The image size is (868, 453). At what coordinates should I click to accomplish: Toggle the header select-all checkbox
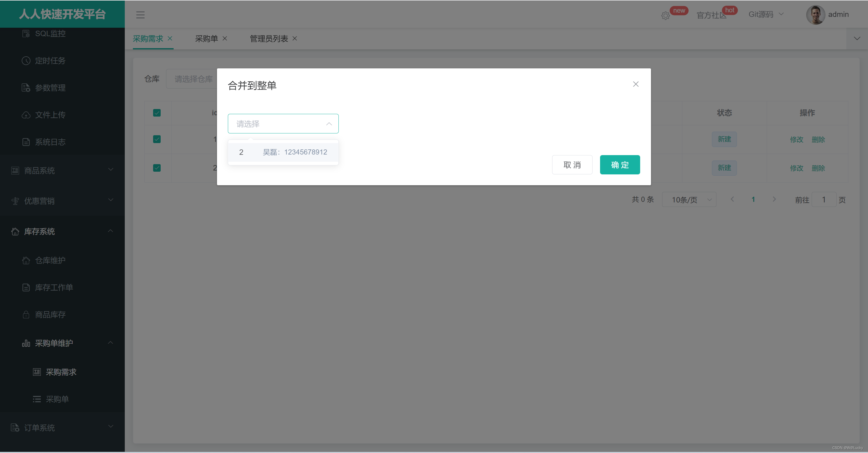click(157, 113)
